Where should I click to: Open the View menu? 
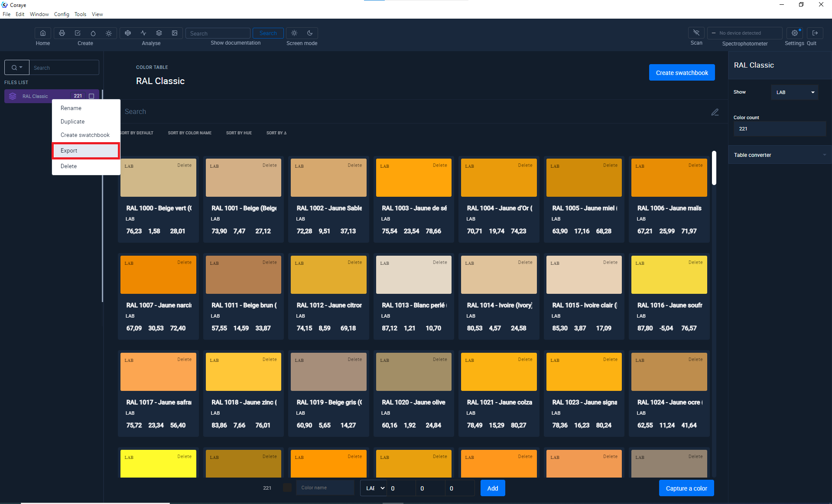tap(97, 14)
